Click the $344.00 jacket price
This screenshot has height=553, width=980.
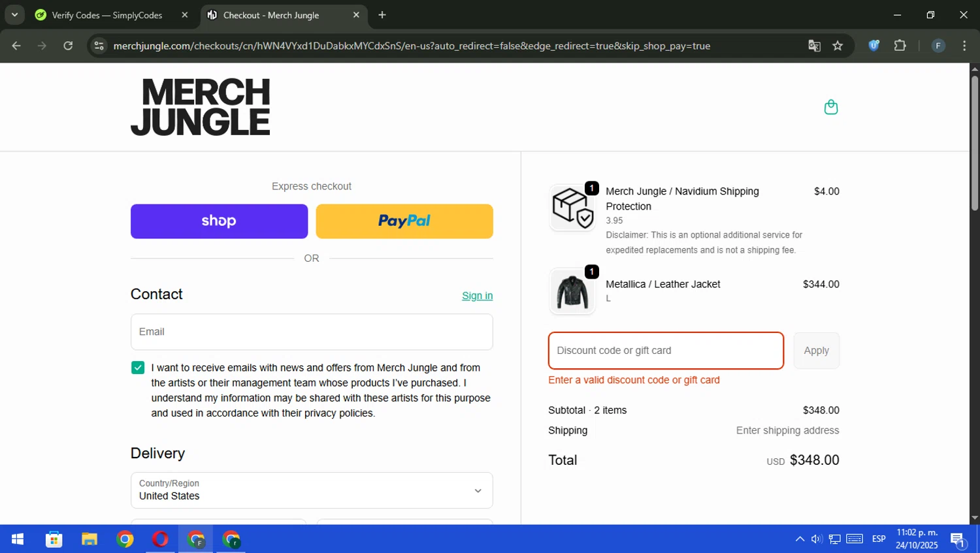pos(821,284)
